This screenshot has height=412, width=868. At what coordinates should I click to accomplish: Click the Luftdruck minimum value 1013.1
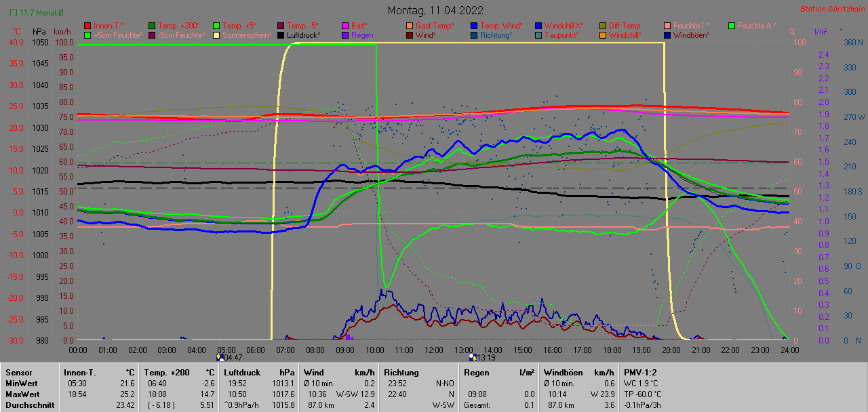pyautogui.click(x=285, y=383)
